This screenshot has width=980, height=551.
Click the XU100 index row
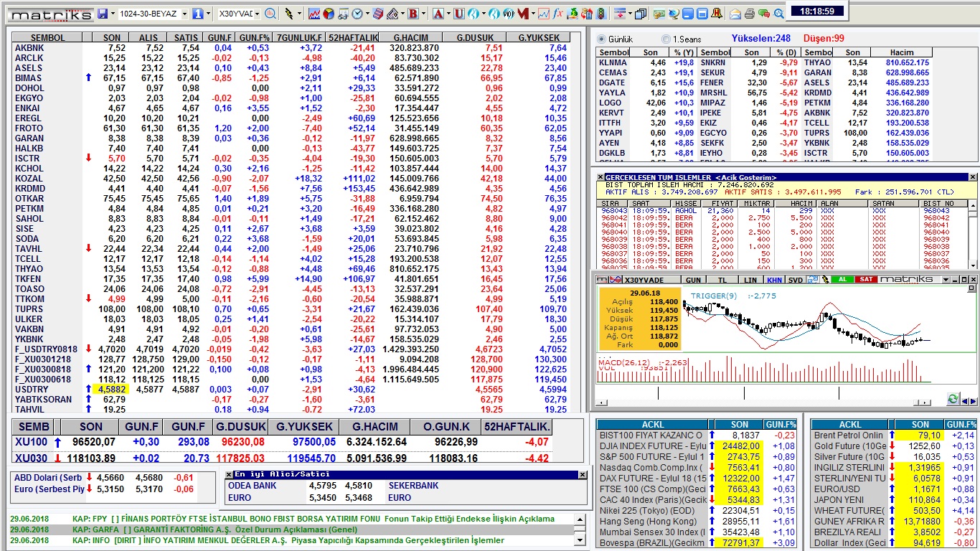tap(283, 442)
